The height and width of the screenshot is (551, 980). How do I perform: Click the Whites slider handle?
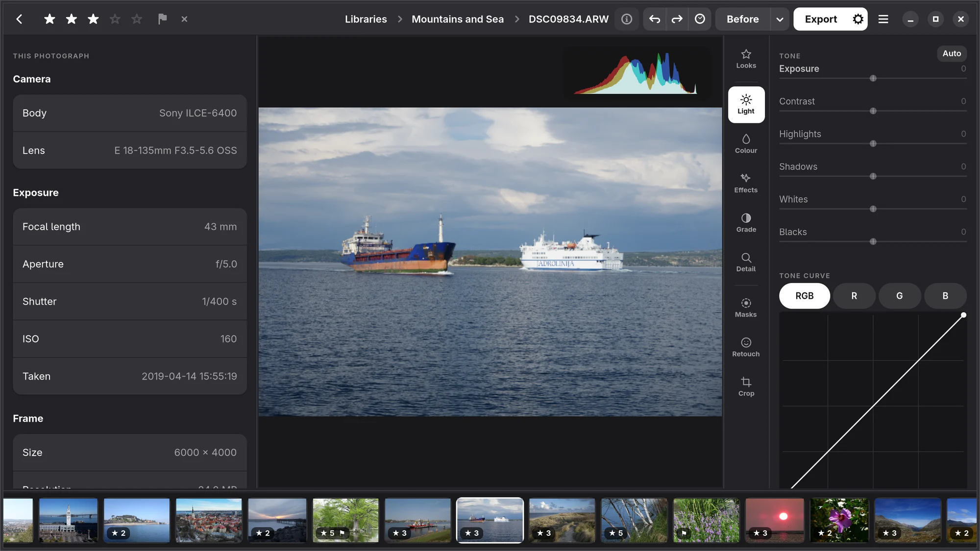coord(873,209)
